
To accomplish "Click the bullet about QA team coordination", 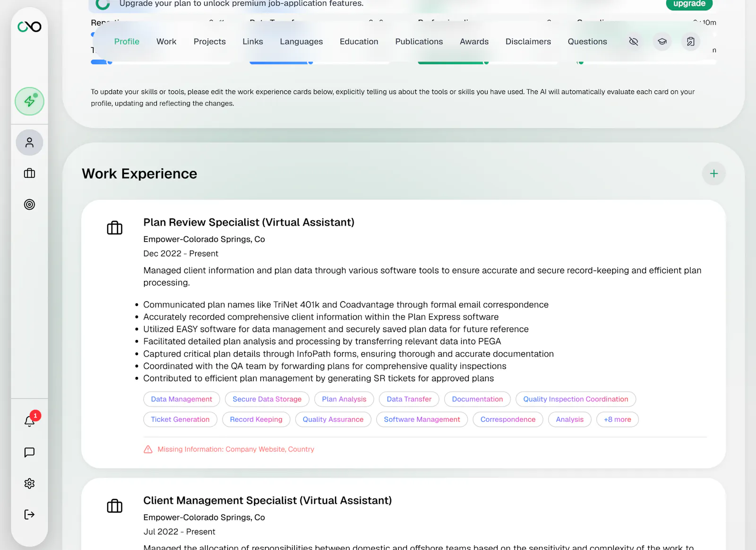I will pos(325,366).
